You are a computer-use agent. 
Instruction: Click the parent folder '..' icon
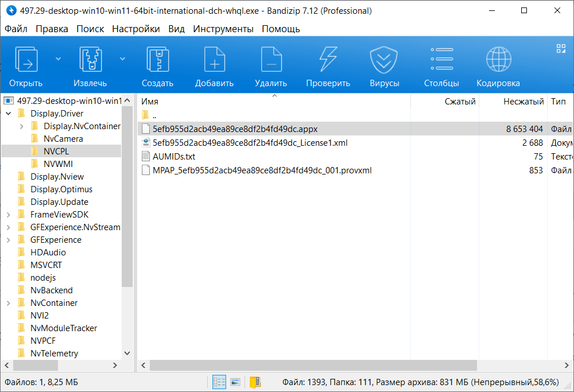tap(145, 115)
